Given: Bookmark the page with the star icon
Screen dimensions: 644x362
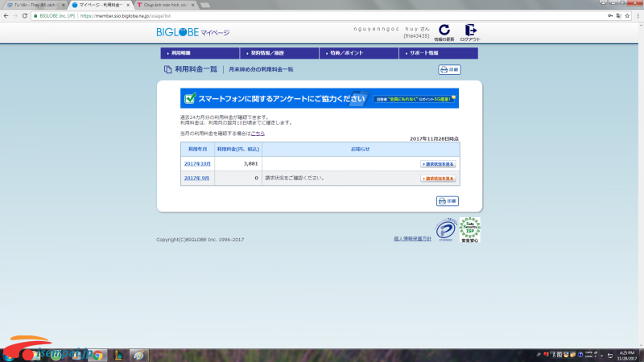Looking at the screenshot, I should click(627, 16).
